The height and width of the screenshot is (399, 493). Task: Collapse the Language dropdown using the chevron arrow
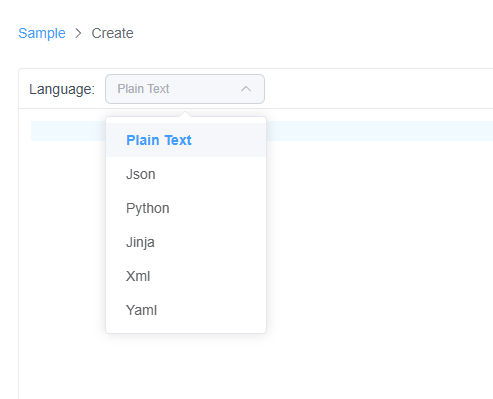(x=246, y=89)
